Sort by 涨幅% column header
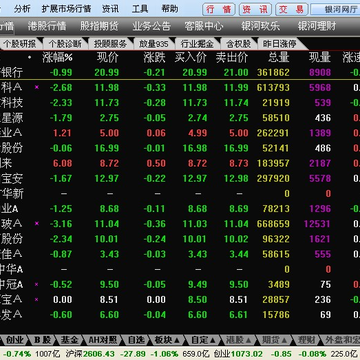 click(x=57, y=58)
